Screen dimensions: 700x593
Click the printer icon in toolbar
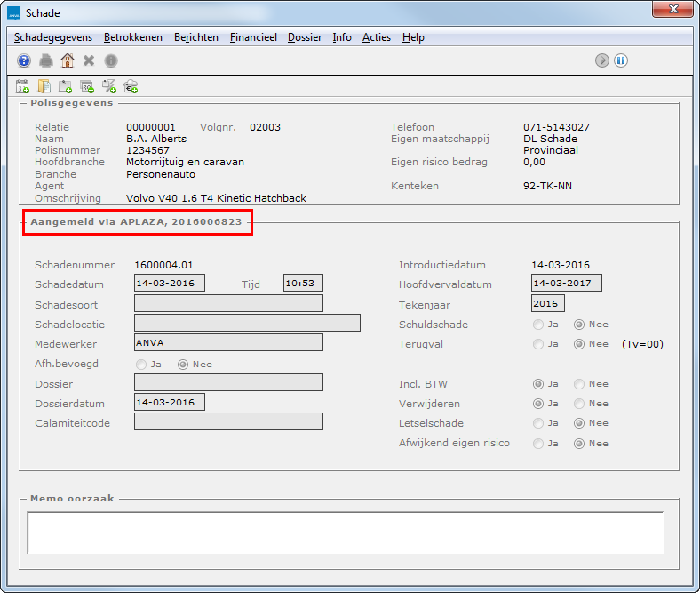(x=46, y=60)
